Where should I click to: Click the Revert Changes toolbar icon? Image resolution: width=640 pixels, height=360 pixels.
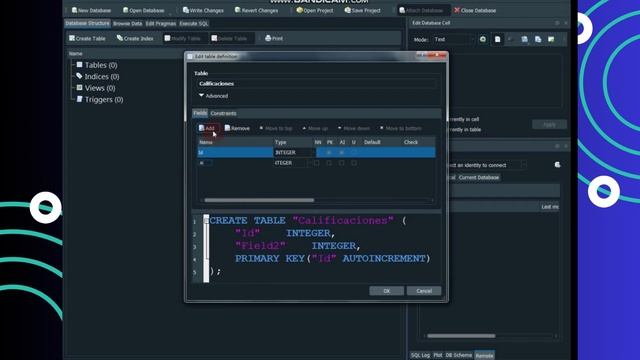(x=238, y=10)
